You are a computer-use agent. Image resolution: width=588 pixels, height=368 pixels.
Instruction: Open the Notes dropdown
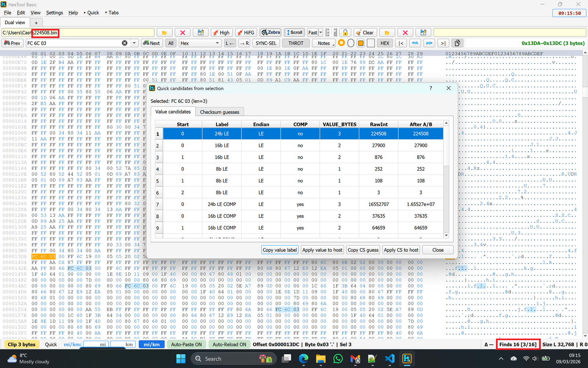click(x=324, y=43)
